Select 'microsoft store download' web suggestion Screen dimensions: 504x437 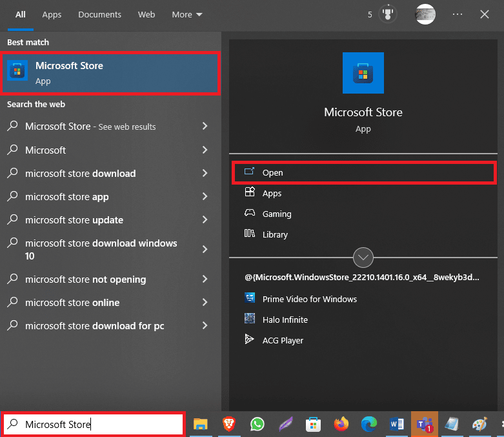click(x=81, y=174)
